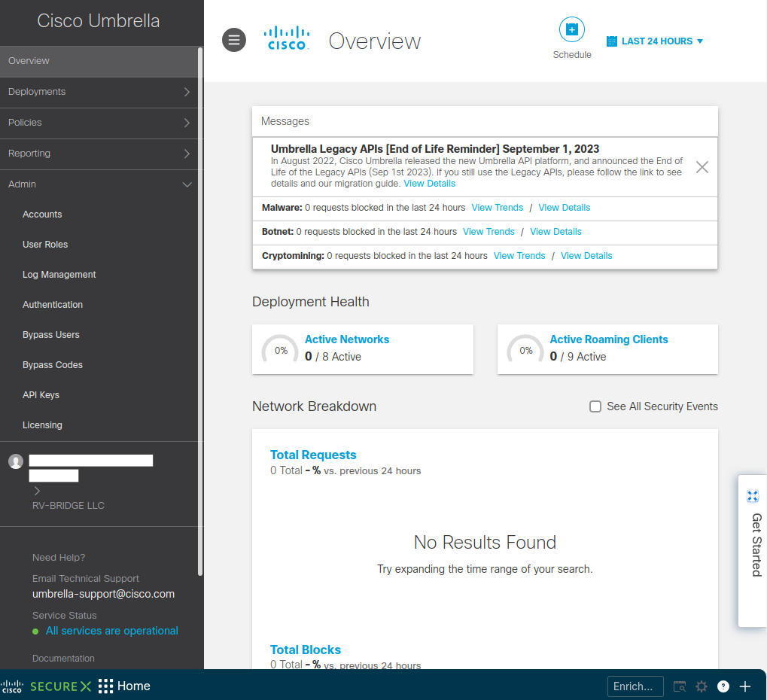Open the Active Roaming Clients link
767x700 pixels.
click(608, 339)
